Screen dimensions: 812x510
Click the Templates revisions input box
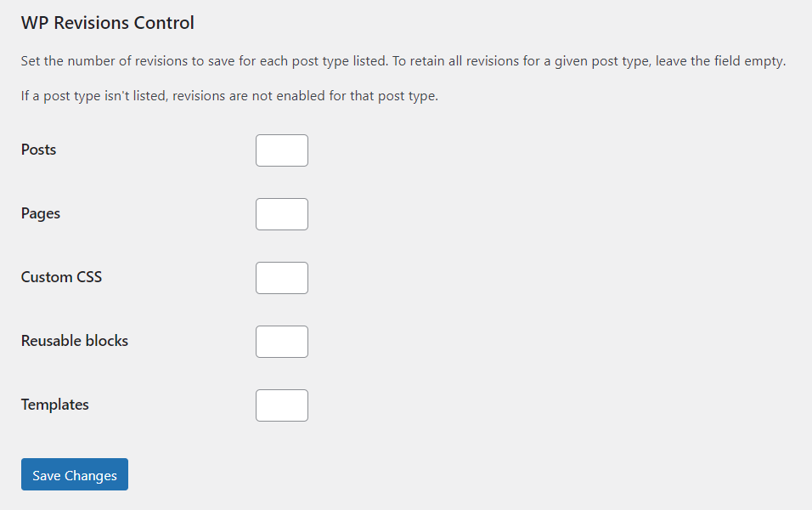coord(281,405)
